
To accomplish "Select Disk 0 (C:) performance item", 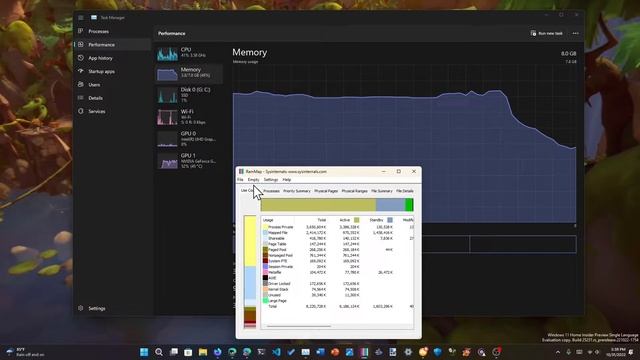I will click(x=189, y=95).
